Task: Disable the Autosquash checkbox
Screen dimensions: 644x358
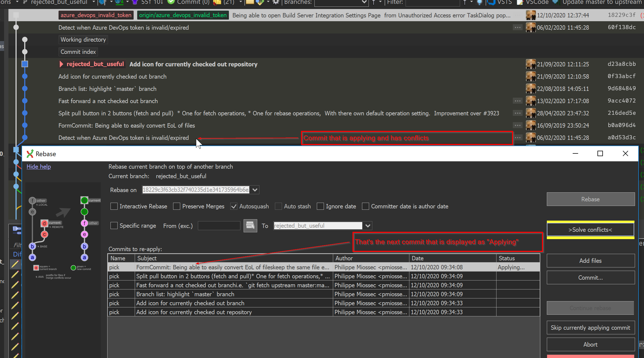Action: [x=234, y=206]
